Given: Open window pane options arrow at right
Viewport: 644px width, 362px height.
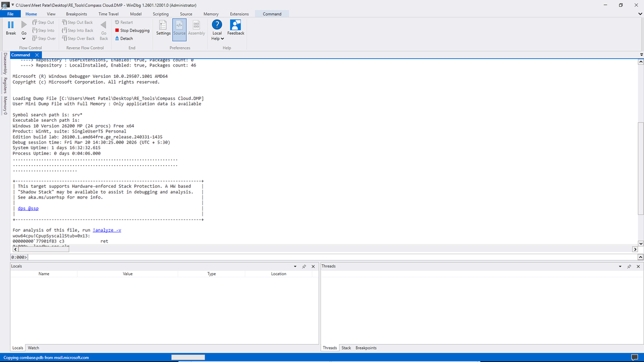Looking at the screenshot, I should point(641,55).
